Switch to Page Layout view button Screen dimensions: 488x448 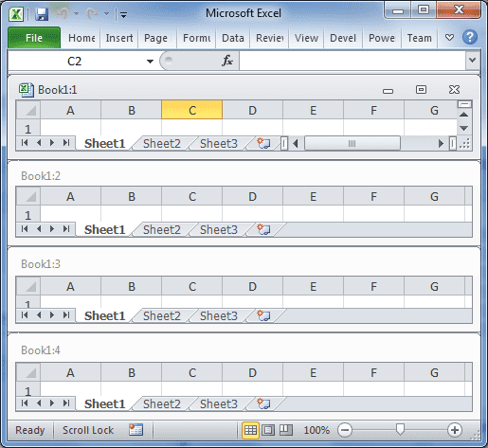[x=268, y=430]
